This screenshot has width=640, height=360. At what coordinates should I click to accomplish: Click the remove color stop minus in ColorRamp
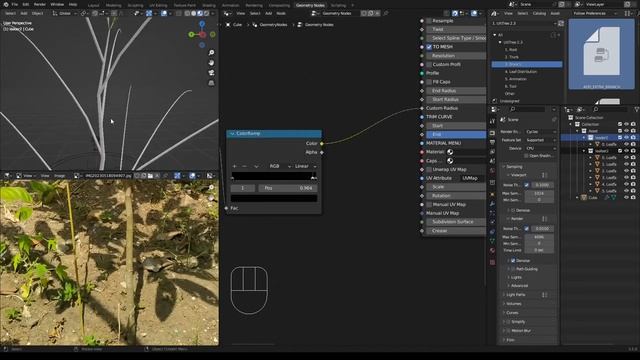point(244,166)
